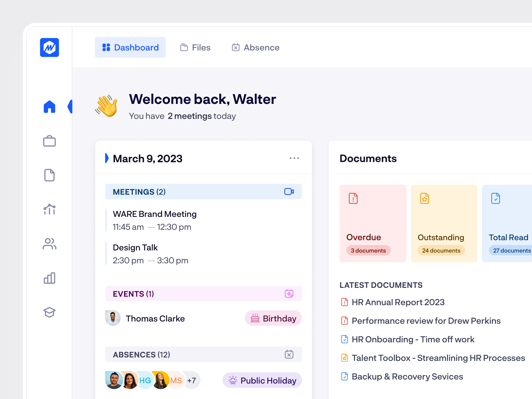Reveal seven more absent people via +7 badge
This screenshot has width=532, height=399.
click(x=192, y=380)
